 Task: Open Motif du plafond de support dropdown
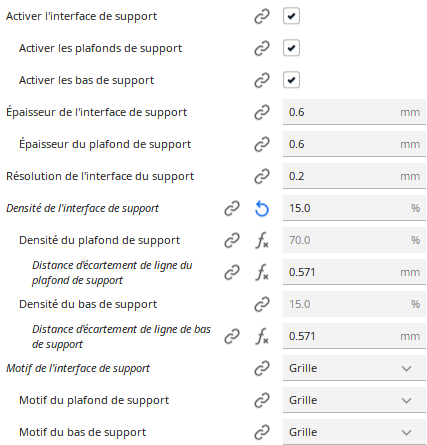tap(354, 400)
